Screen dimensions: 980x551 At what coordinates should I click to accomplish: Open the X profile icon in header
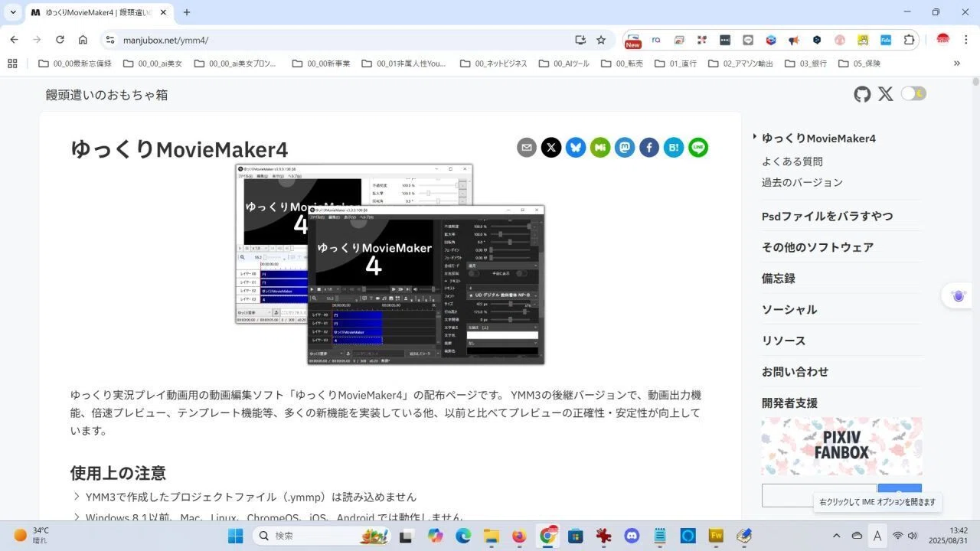[886, 94]
